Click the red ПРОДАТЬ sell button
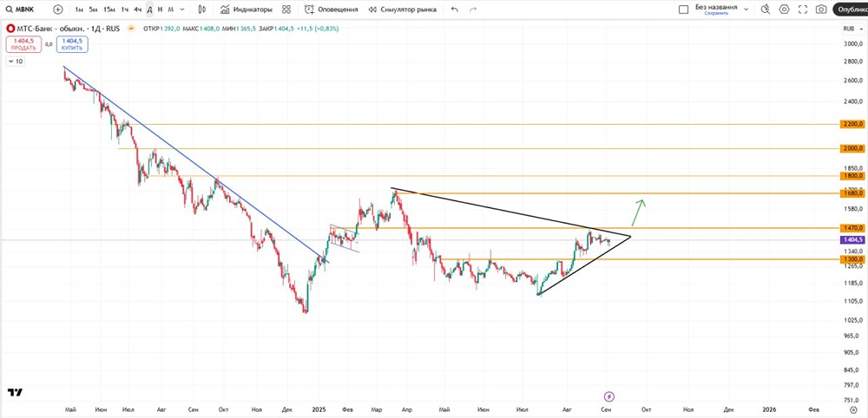 click(23, 44)
